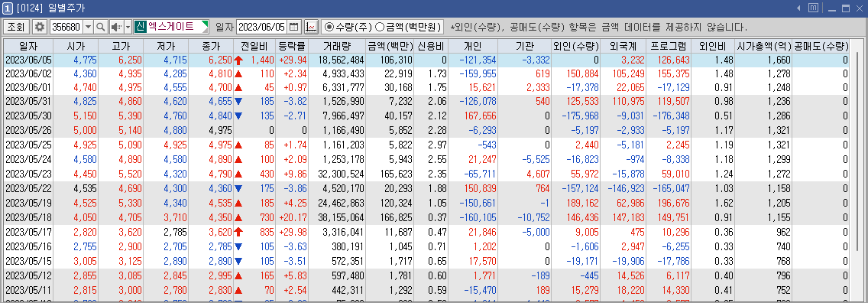
Task: Select the 금액(백만원) radio button
Action: coord(379,27)
